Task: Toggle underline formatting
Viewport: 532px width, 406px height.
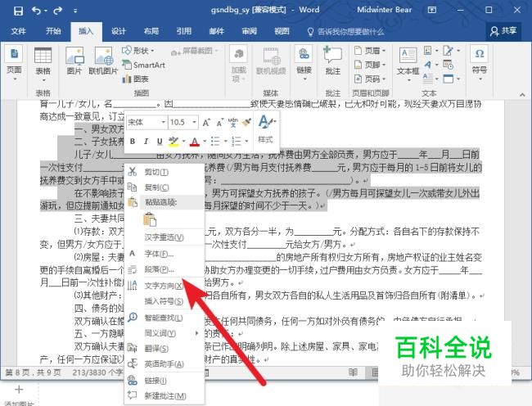Action: [160, 141]
